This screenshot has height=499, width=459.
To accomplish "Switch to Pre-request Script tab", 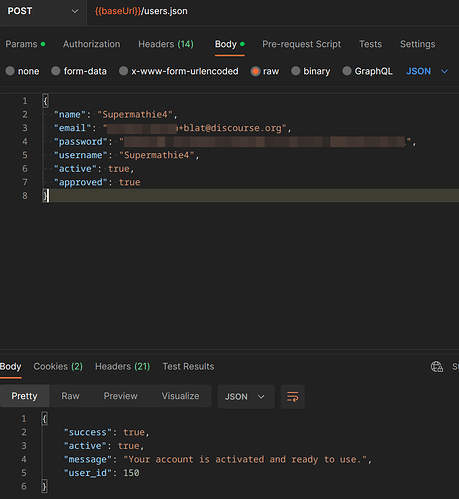I will tap(301, 44).
